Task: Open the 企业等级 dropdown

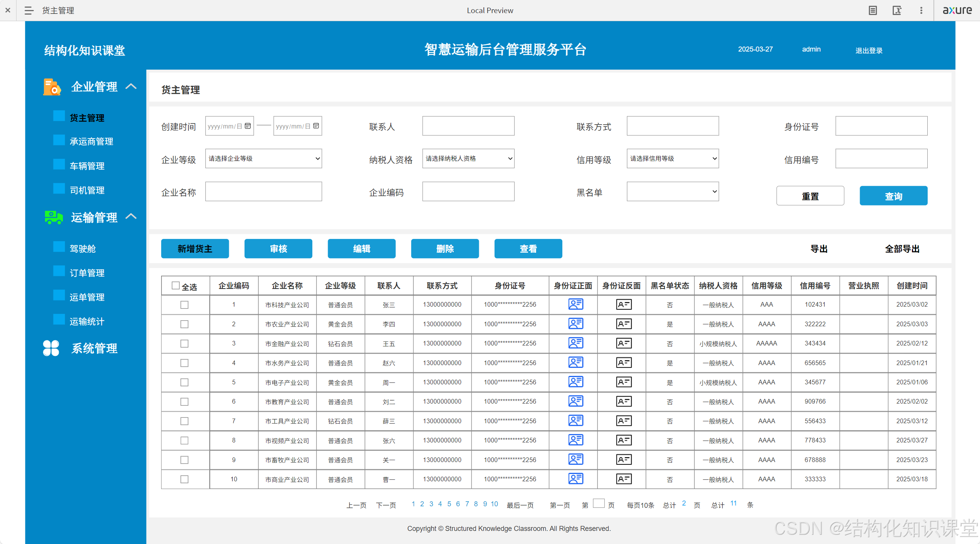Action: click(263, 159)
